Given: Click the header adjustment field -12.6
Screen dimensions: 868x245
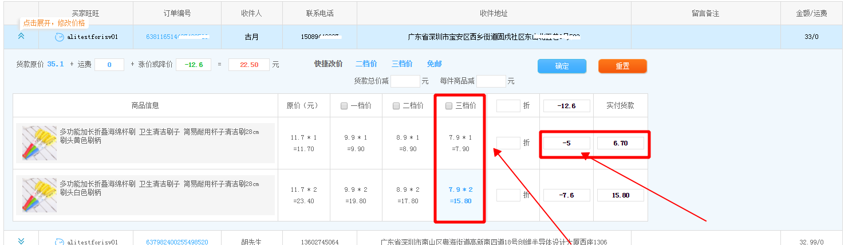Looking at the screenshot, I should coord(566,106).
